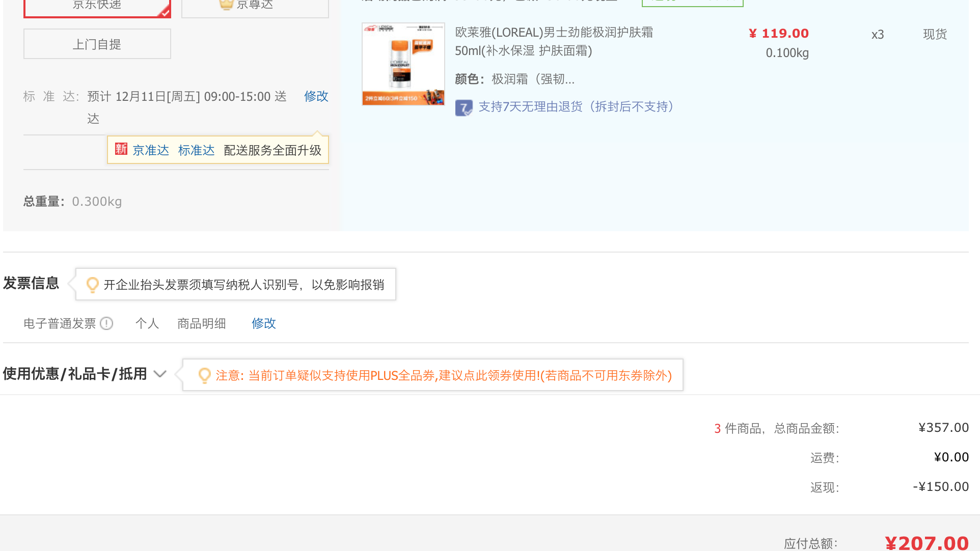Click the total amount ¥357.00
Image resolution: width=980 pixels, height=551 pixels.
[943, 428]
